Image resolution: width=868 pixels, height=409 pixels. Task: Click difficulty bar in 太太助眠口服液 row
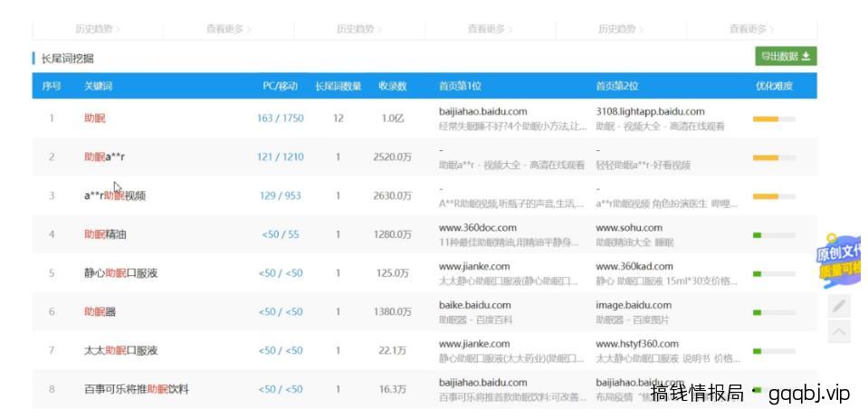pyautogui.click(x=774, y=351)
